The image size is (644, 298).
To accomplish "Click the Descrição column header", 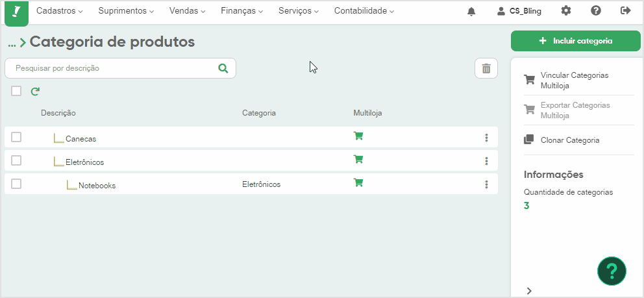I will pyautogui.click(x=58, y=113).
